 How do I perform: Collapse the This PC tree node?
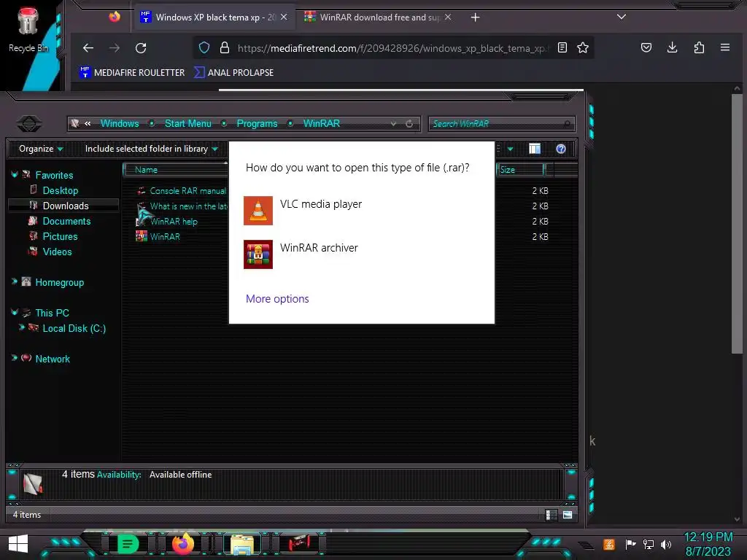15,312
